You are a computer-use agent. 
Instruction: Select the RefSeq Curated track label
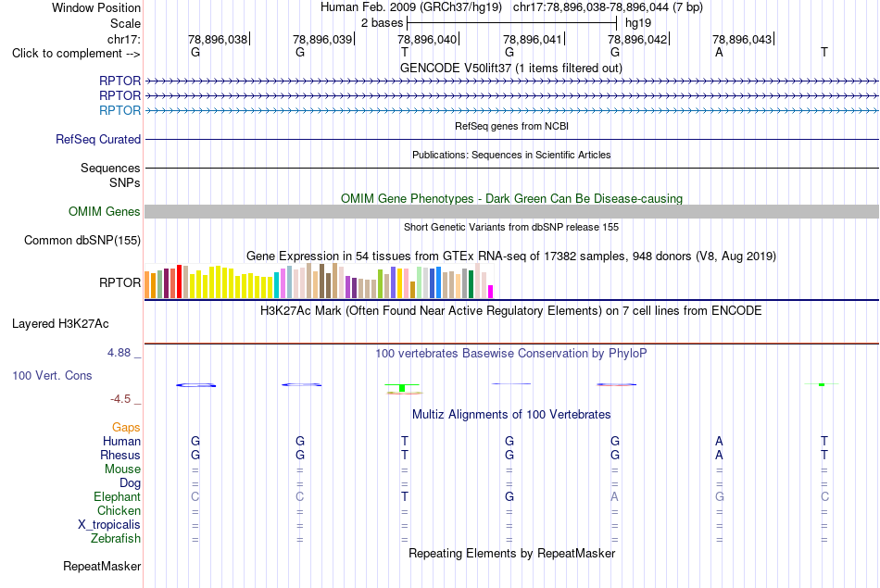[98, 139]
